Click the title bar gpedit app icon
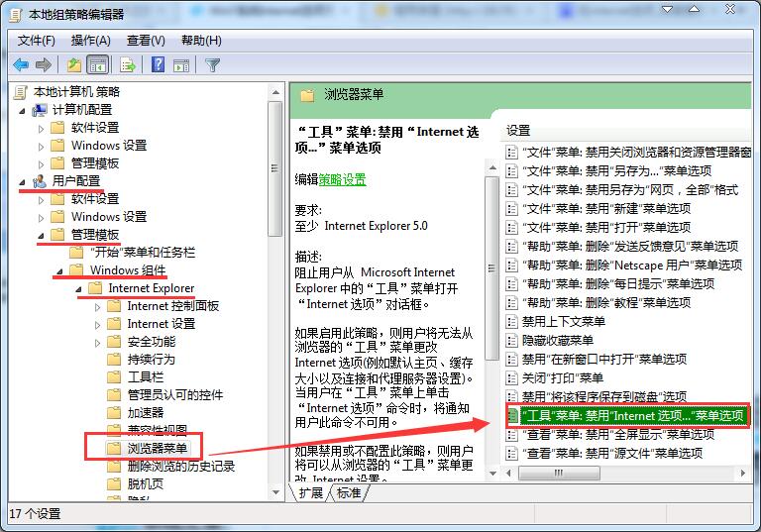 pos(16,15)
